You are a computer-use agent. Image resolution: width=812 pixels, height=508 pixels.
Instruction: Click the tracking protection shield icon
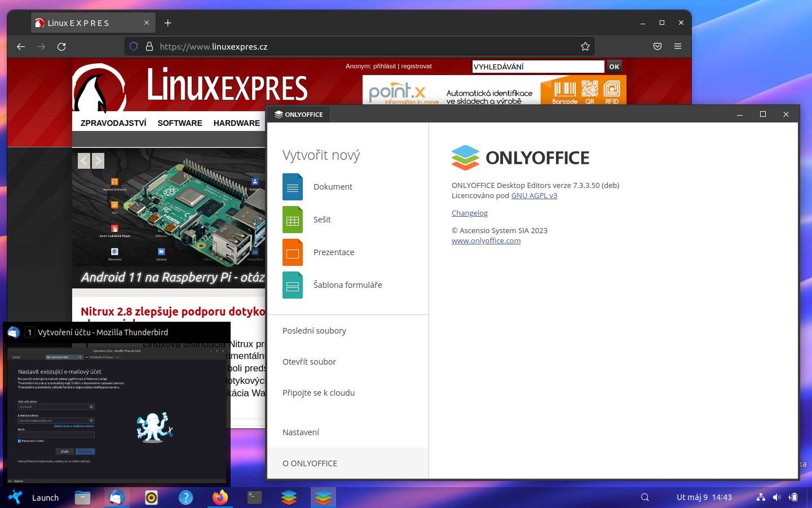(134, 46)
